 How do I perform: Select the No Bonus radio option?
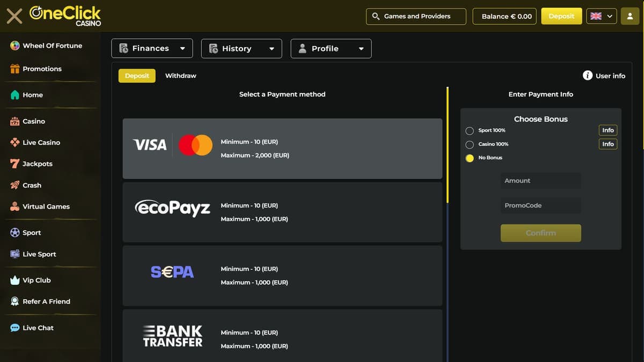(x=470, y=158)
